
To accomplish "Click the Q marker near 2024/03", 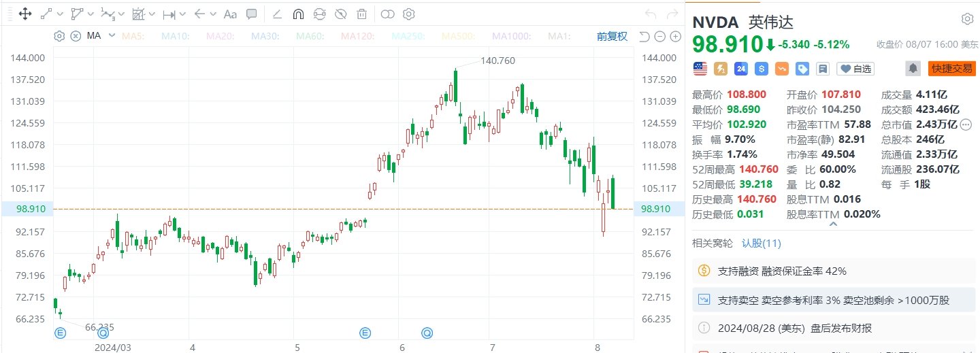I will click(x=103, y=333).
